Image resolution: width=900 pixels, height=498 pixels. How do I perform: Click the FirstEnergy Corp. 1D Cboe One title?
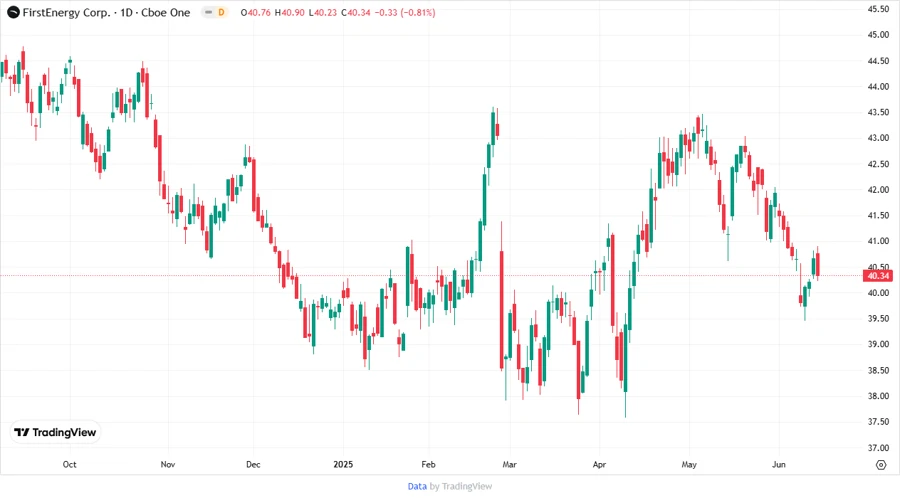pos(106,12)
